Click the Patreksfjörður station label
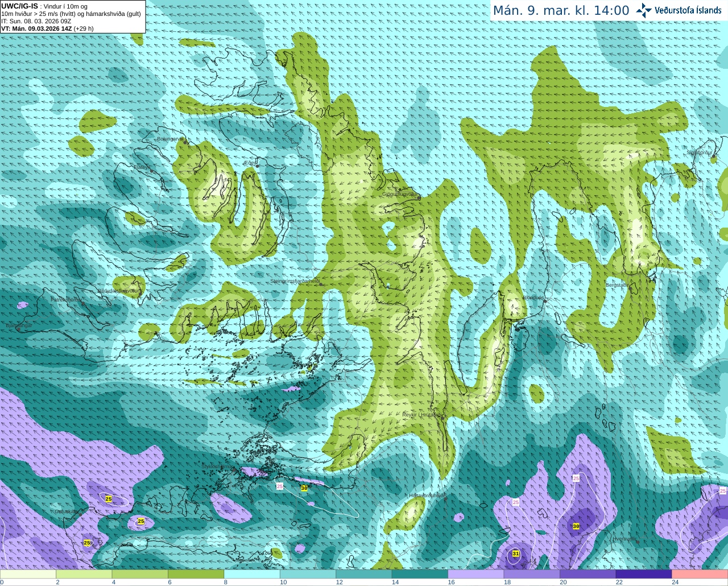Image resolution: width=728 pixels, height=586 pixels. click(67, 299)
